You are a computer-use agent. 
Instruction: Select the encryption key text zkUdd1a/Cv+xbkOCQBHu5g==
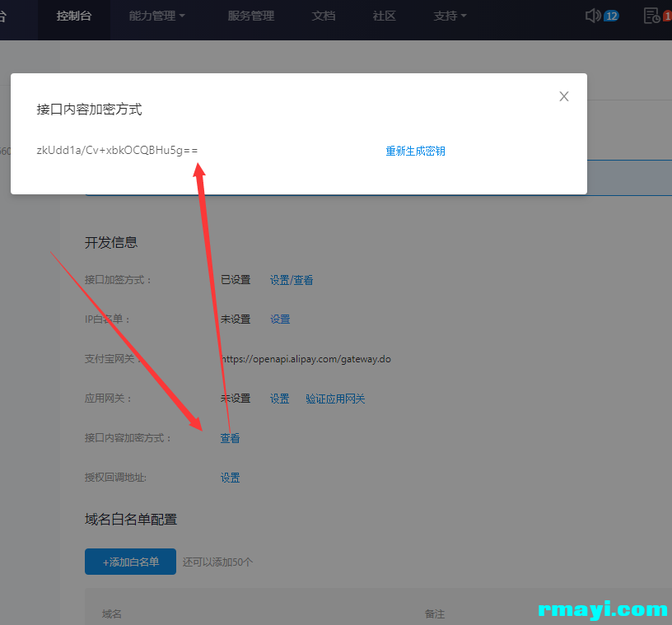click(117, 150)
